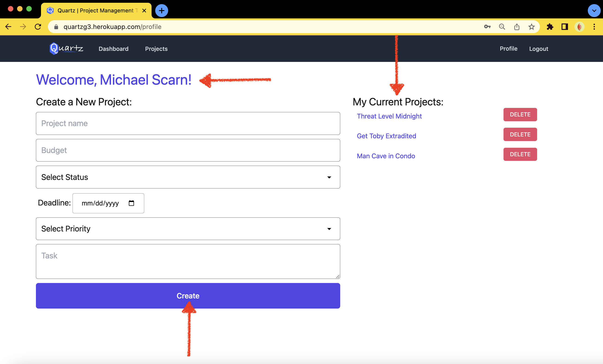Click the Project name input field

click(188, 123)
